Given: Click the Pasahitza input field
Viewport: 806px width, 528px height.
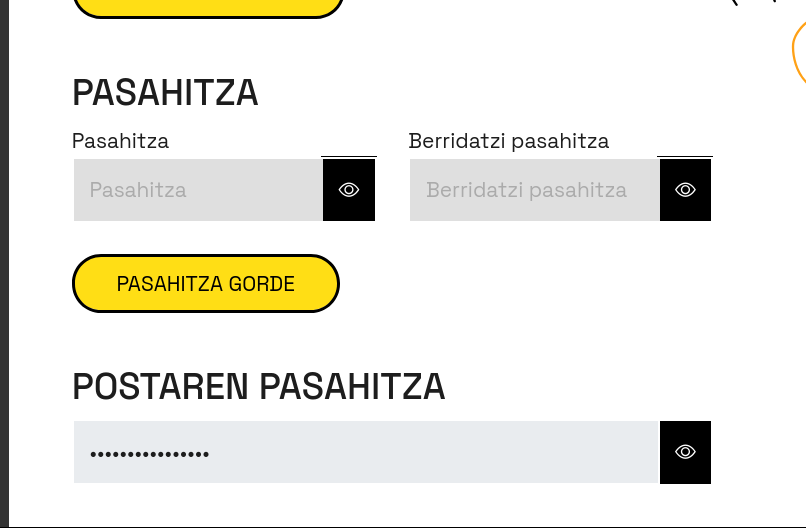Looking at the screenshot, I should click(198, 190).
